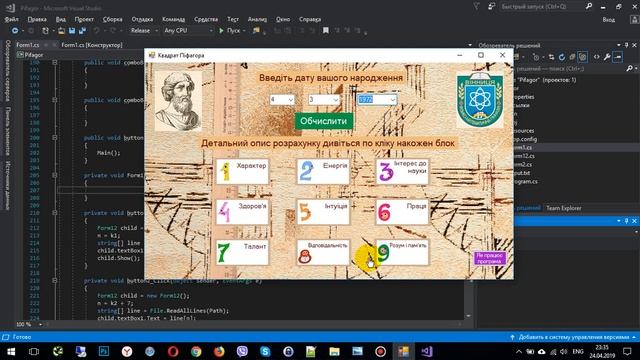
Task: Select the app.config file in Solution Explorer
Action: (525, 139)
